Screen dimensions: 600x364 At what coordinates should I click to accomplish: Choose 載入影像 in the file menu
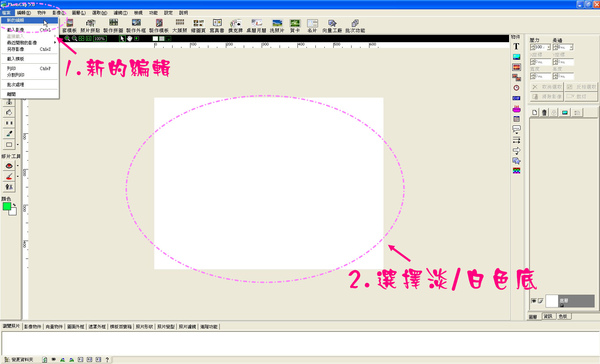[29, 30]
